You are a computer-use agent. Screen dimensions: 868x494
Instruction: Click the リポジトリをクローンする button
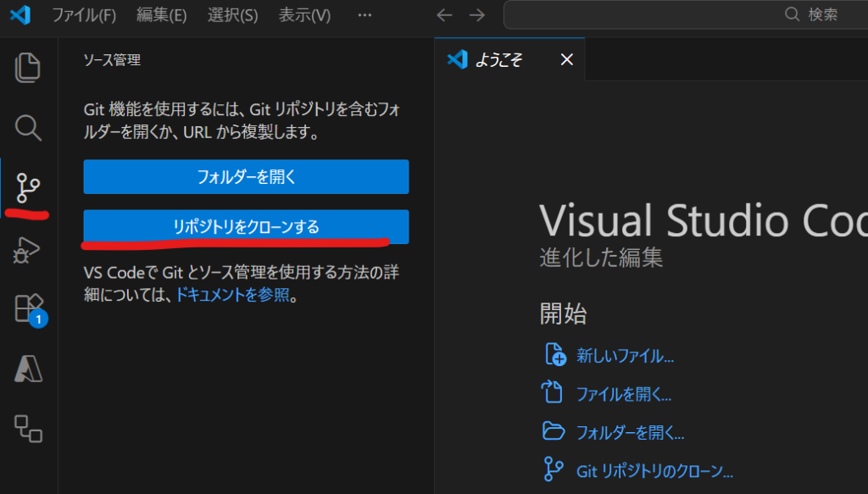pyautogui.click(x=246, y=227)
